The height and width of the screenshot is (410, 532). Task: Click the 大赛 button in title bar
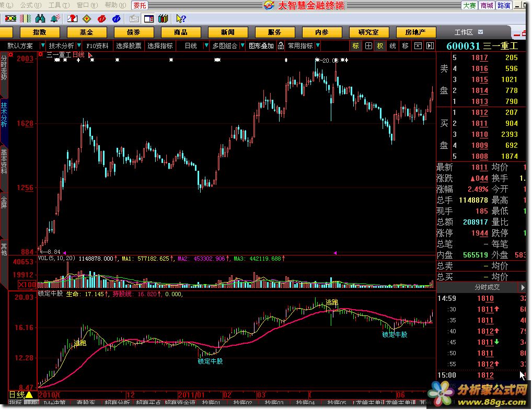(x=470, y=5)
